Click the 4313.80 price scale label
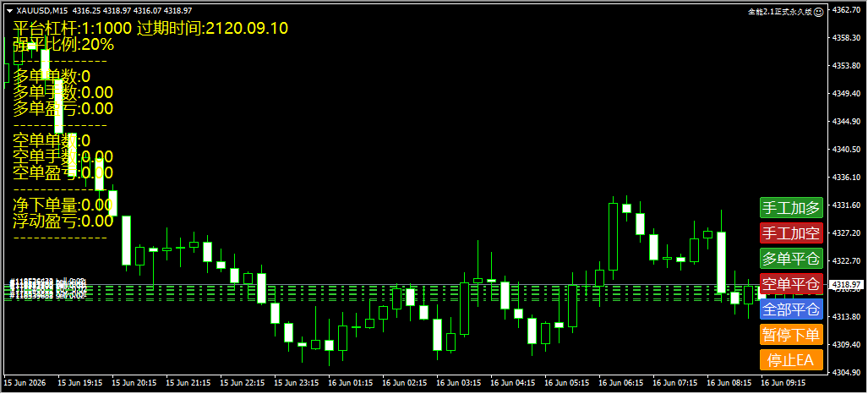 [x=846, y=316]
